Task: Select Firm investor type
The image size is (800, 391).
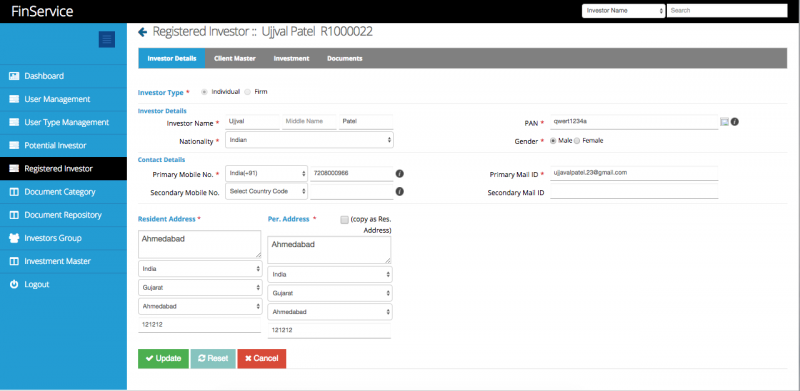Action: [247, 92]
